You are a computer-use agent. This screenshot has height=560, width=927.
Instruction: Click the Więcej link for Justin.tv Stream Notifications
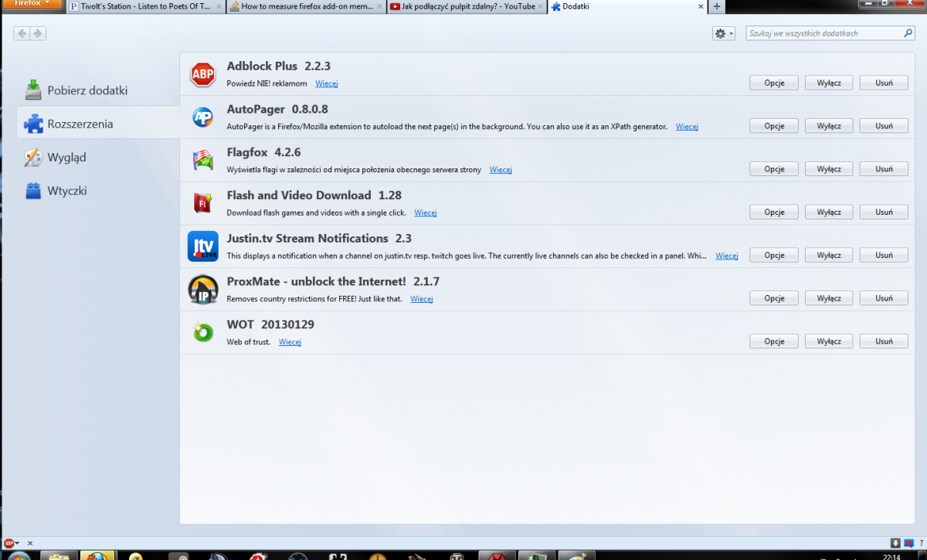point(727,256)
